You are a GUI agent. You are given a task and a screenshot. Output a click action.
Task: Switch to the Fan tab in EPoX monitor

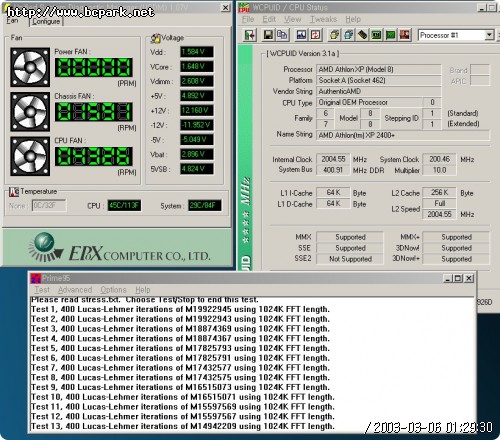[x=12, y=21]
